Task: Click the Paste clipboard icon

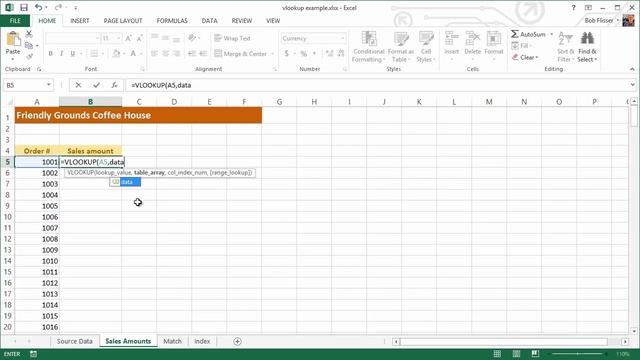Action: pos(13,40)
